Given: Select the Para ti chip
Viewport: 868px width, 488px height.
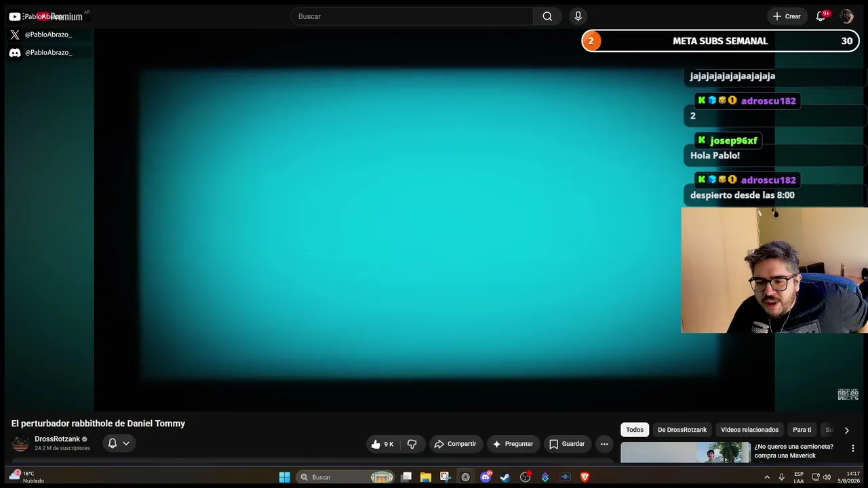Looking at the screenshot, I should pos(802,430).
